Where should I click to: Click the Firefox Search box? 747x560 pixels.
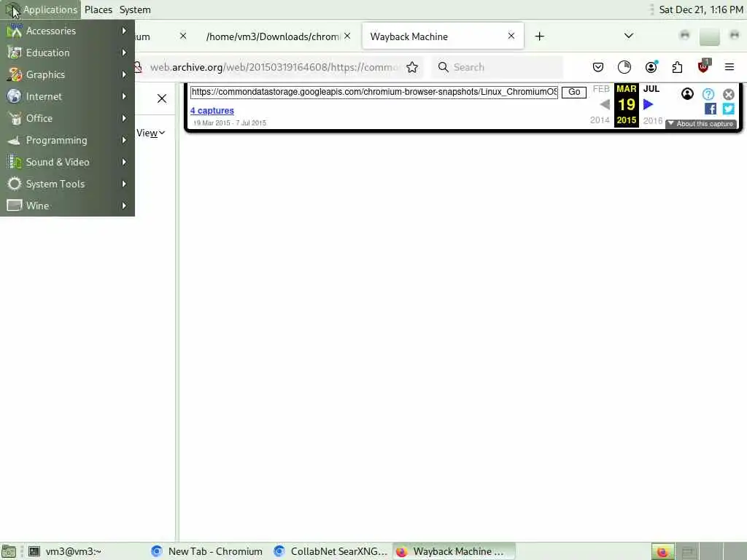pos(498,67)
